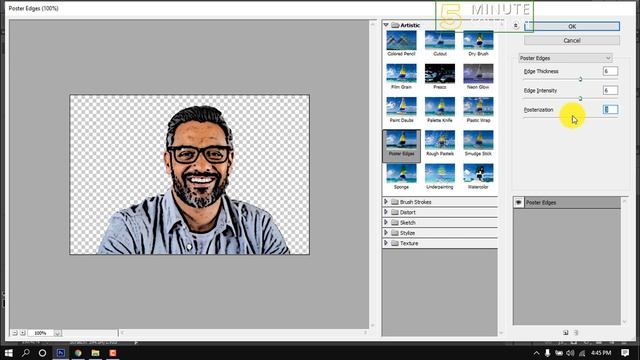Show hidden system tray icons
This screenshot has height=360, width=640.
[x=536, y=353]
